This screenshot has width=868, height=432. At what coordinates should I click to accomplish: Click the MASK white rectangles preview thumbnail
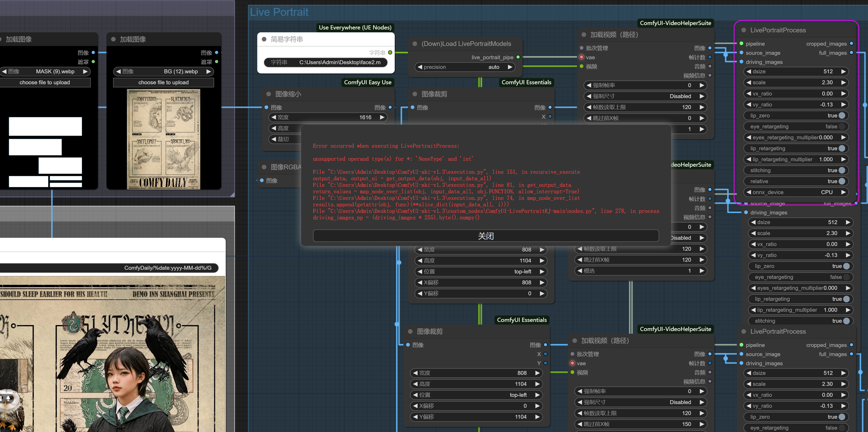tap(45, 152)
